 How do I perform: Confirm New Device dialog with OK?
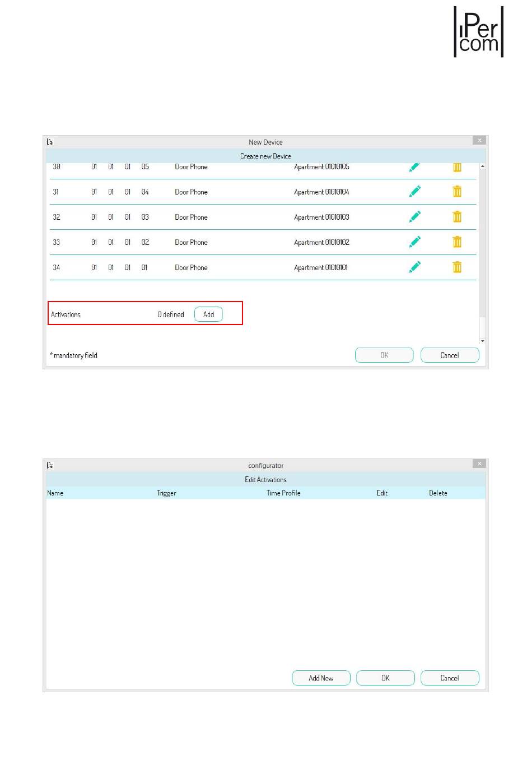tap(384, 355)
